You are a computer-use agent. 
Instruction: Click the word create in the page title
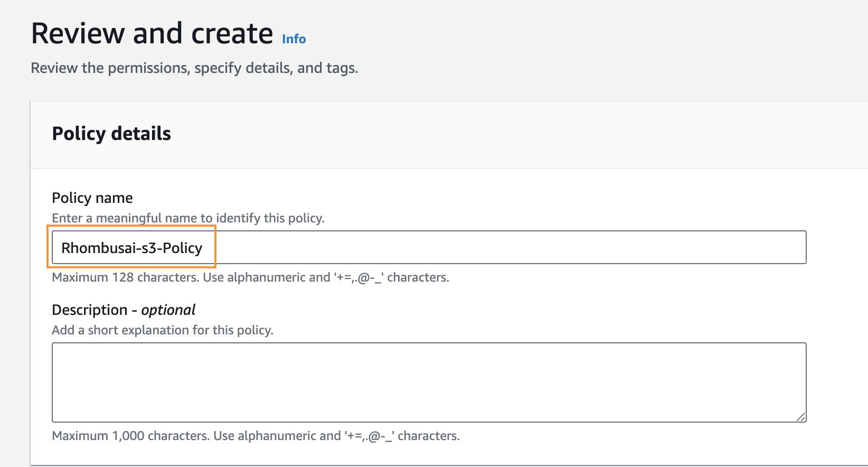[232, 34]
